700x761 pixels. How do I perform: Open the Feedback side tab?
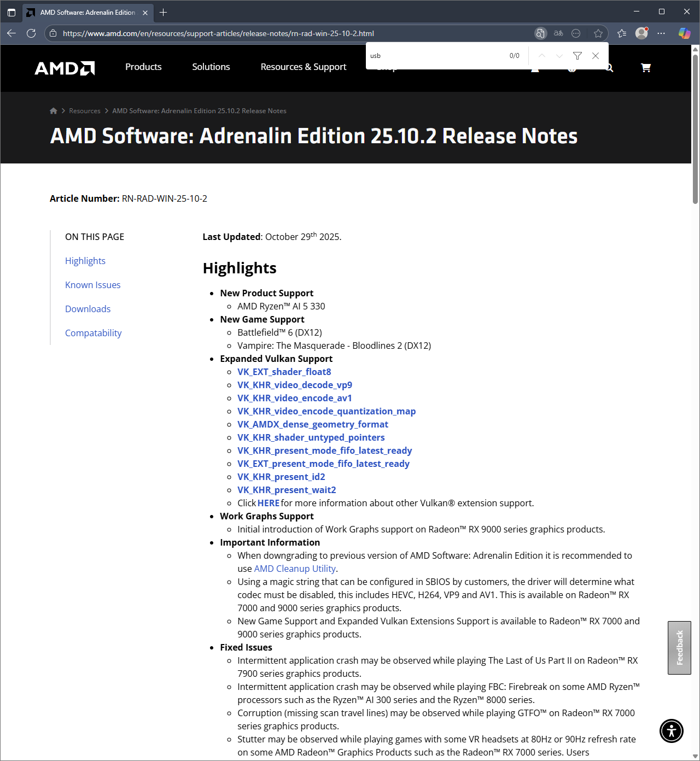click(679, 648)
